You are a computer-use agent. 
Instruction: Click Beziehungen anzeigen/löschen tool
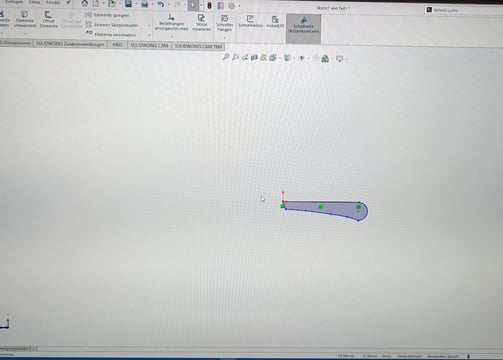click(171, 22)
